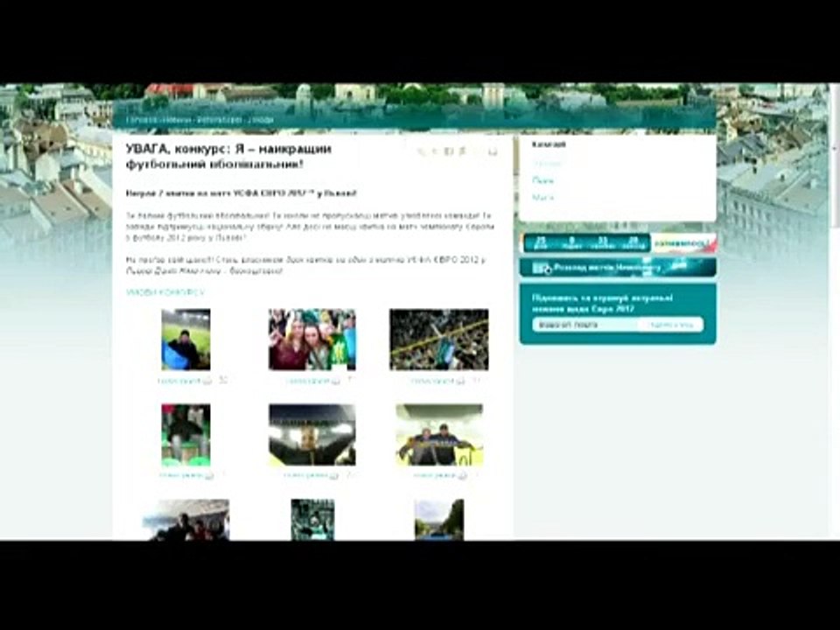Vote for the arms-spread fan photo
The width and height of the screenshot is (840, 630).
coord(311,475)
